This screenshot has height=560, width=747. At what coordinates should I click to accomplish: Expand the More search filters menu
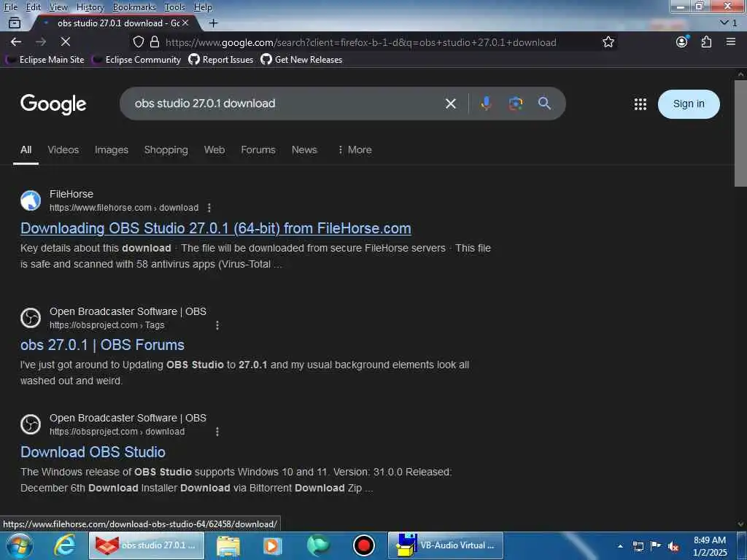click(355, 149)
